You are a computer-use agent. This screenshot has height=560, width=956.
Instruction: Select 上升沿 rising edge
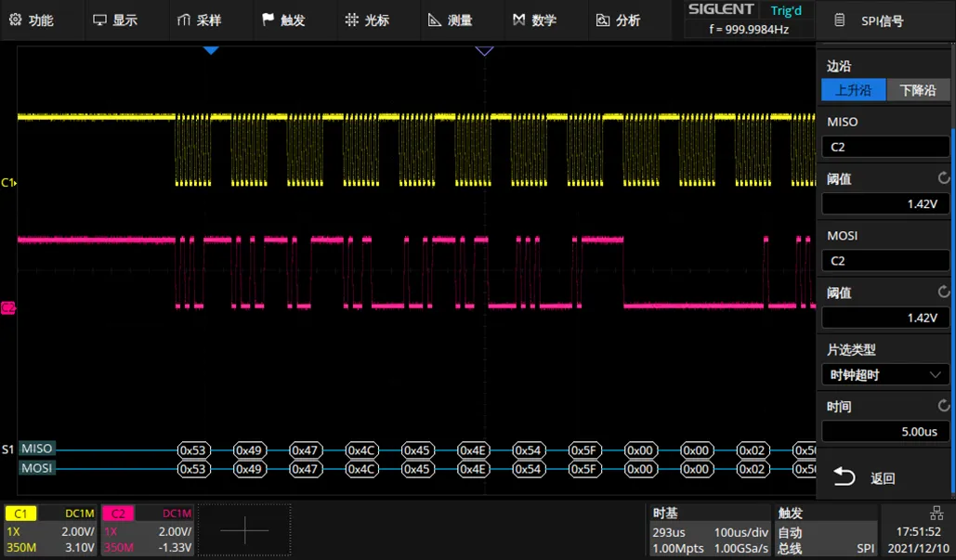pos(853,90)
